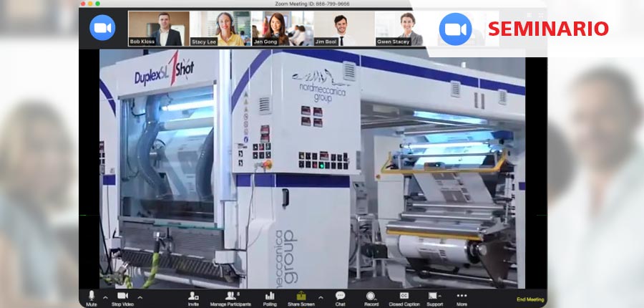This screenshot has width=644, height=308.
Task: Open Manage Participants panel
Action: (230, 297)
